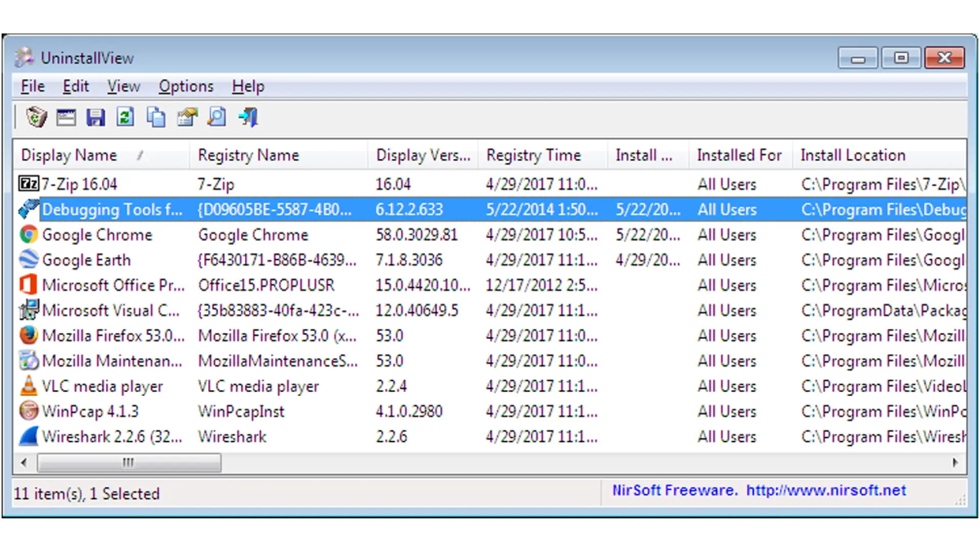Click the Exit door toolbar icon

[x=249, y=117]
